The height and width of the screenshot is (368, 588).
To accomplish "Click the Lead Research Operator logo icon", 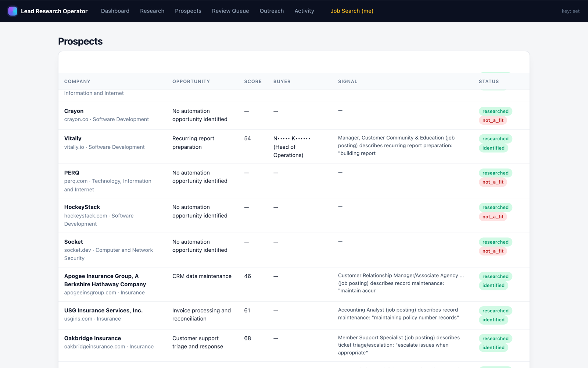I will 13,11.
